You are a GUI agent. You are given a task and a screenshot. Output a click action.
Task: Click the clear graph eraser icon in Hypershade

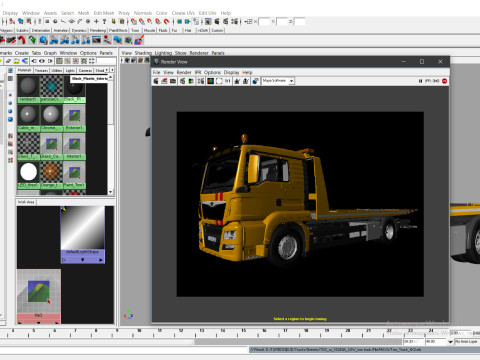pyautogui.click(x=8, y=61)
